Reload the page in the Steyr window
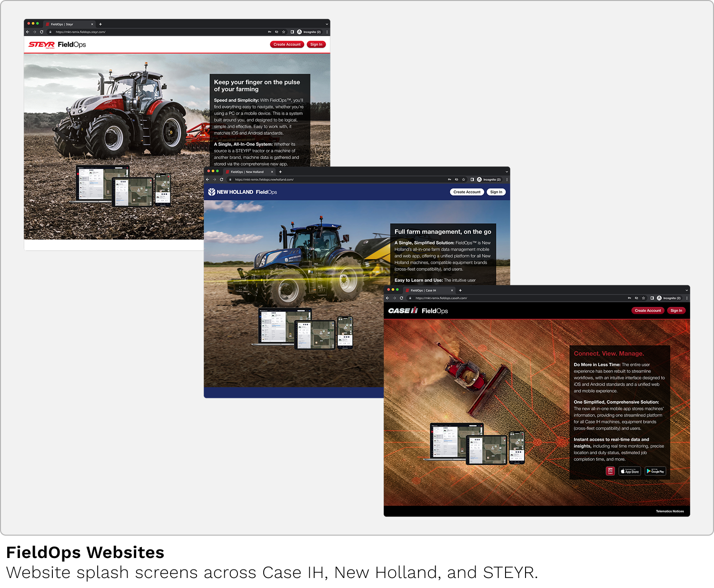 [41, 32]
